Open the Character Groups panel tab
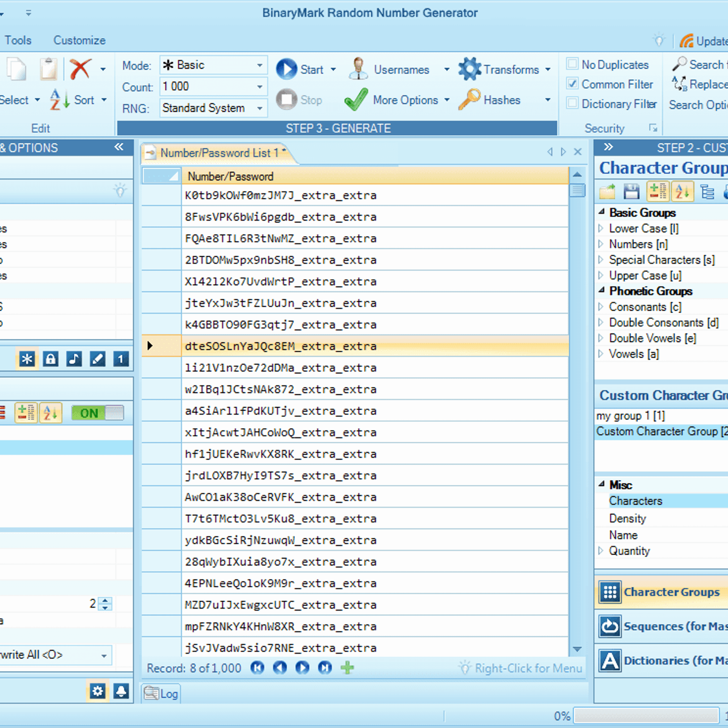 (662, 592)
